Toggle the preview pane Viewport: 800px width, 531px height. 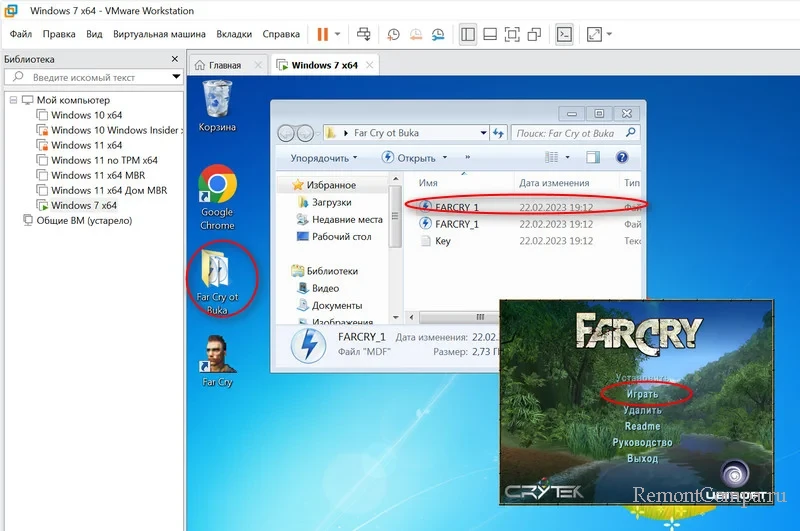(x=593, y=157)
